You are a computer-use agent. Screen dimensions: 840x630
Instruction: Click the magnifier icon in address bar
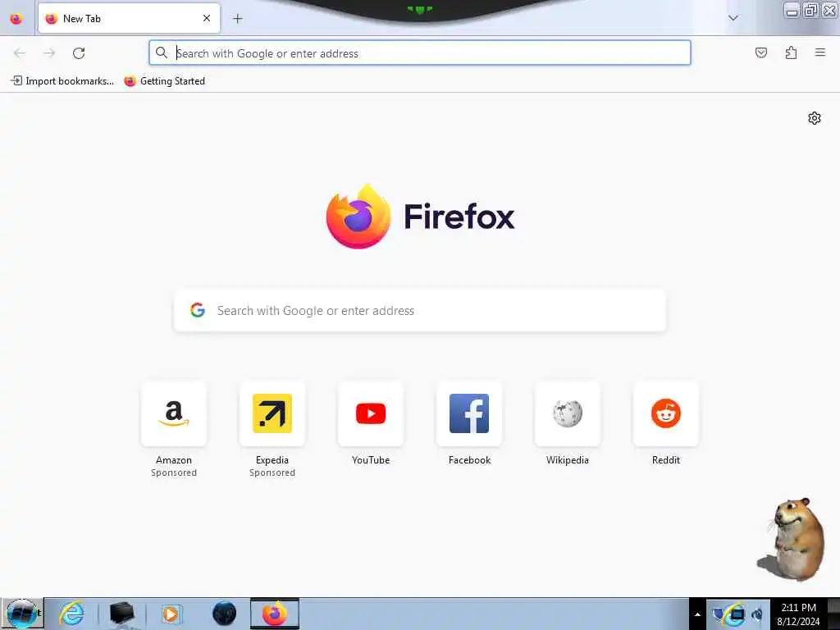tap(162, 52)
